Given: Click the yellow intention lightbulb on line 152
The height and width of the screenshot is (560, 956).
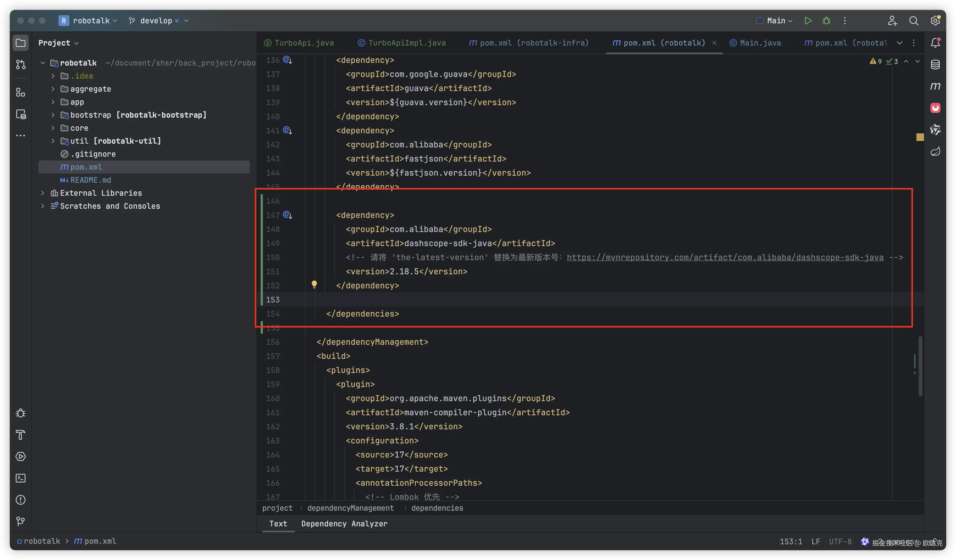Looking at the screenshot, I should (x=314, y=284).
